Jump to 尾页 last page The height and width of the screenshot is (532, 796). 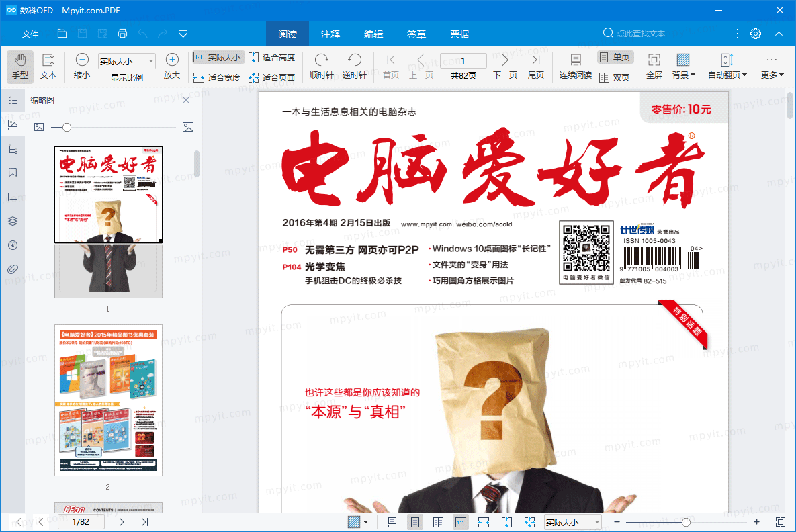(x=535, y=66)
